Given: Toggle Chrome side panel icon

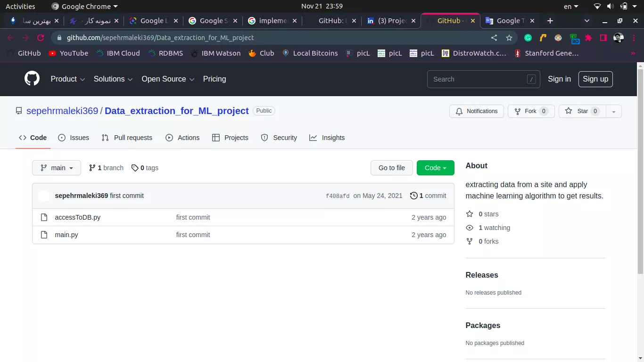Looking at the screenshot, I should (603, 38).
